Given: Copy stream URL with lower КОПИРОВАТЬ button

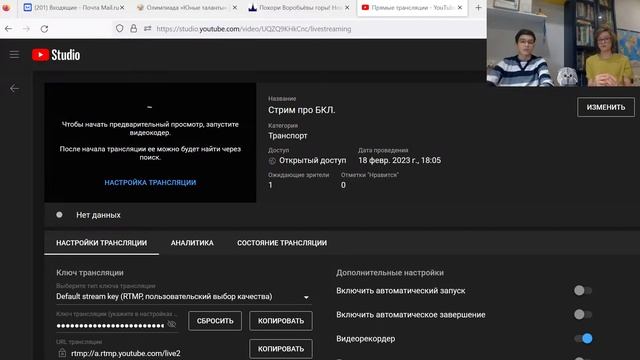Looking at the screenshot, I should 281,349.
